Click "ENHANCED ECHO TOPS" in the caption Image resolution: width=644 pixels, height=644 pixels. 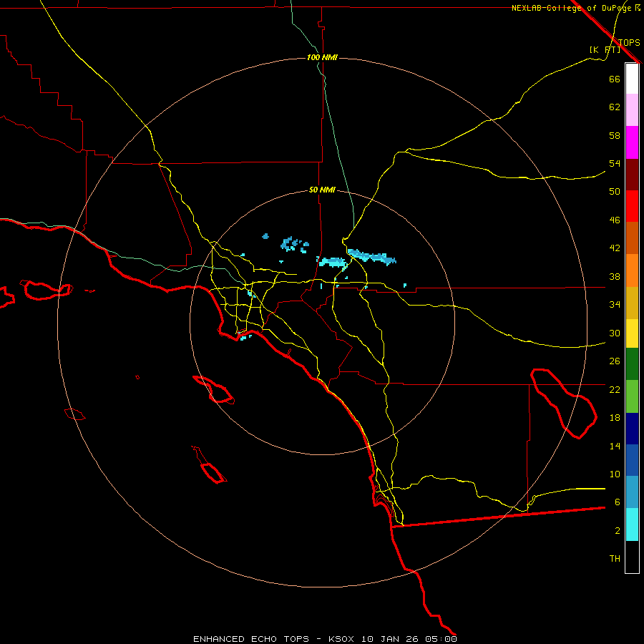(251, 639)
